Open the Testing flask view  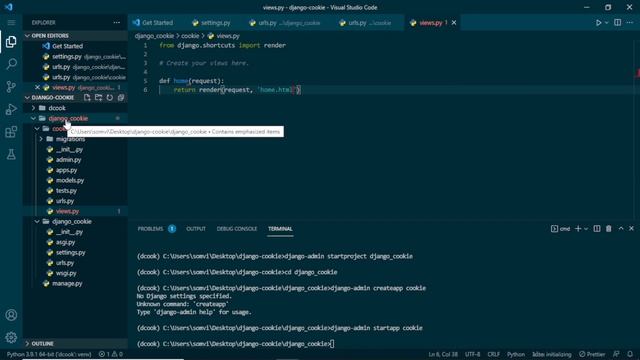(x=11, y=154)
